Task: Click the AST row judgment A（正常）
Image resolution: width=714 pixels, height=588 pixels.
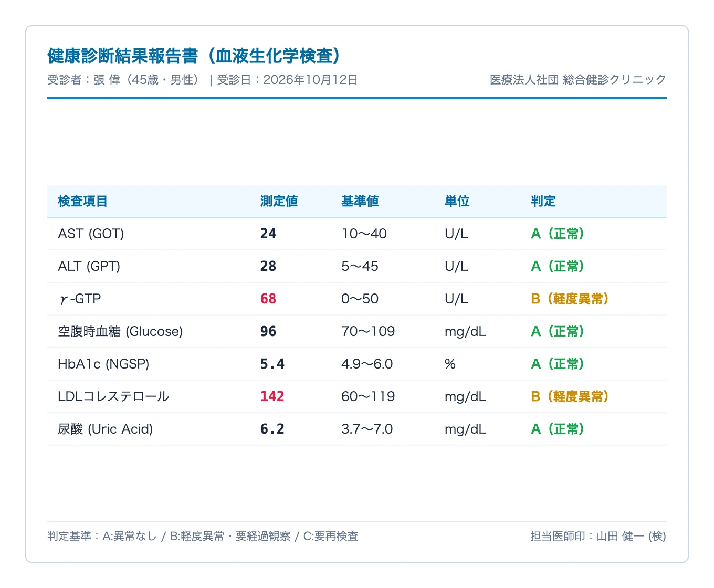Action: tap(558, 234)
